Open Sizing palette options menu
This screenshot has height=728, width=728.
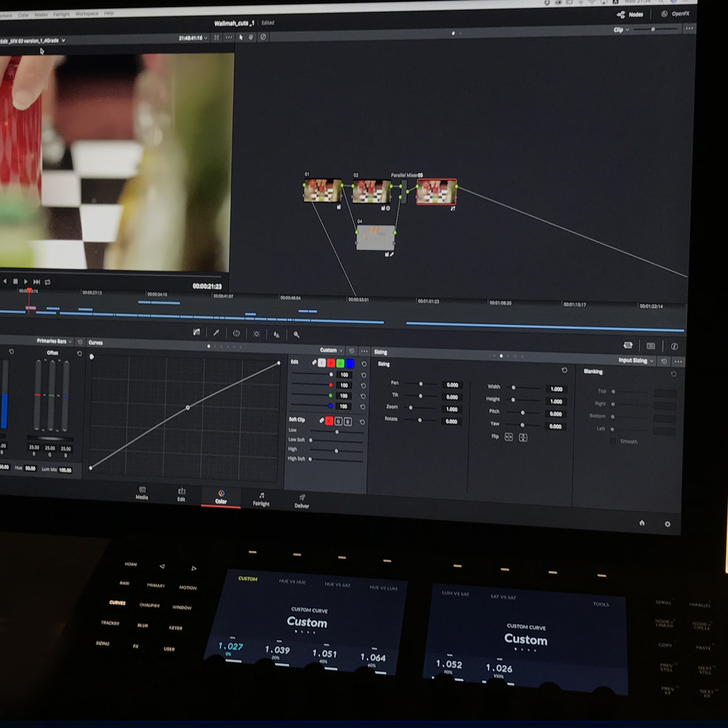678,362
